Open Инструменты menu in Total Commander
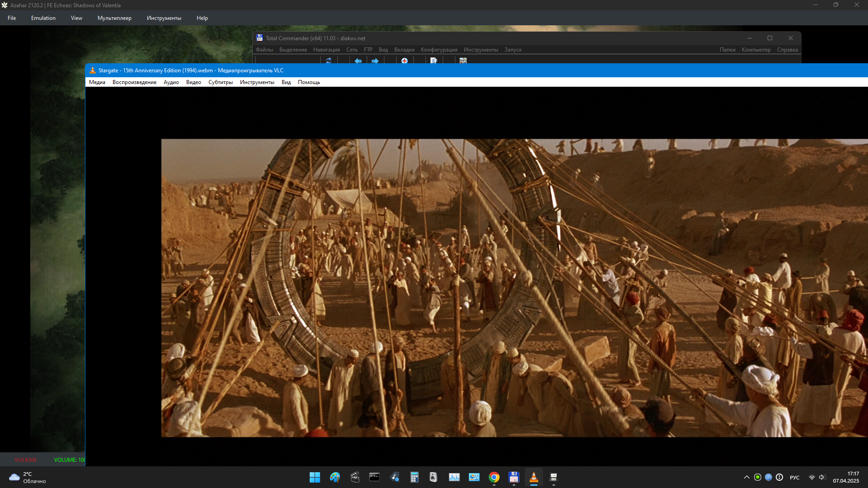Image resolution: width=868 pixels, height=488 pixels. pos(481,50)
